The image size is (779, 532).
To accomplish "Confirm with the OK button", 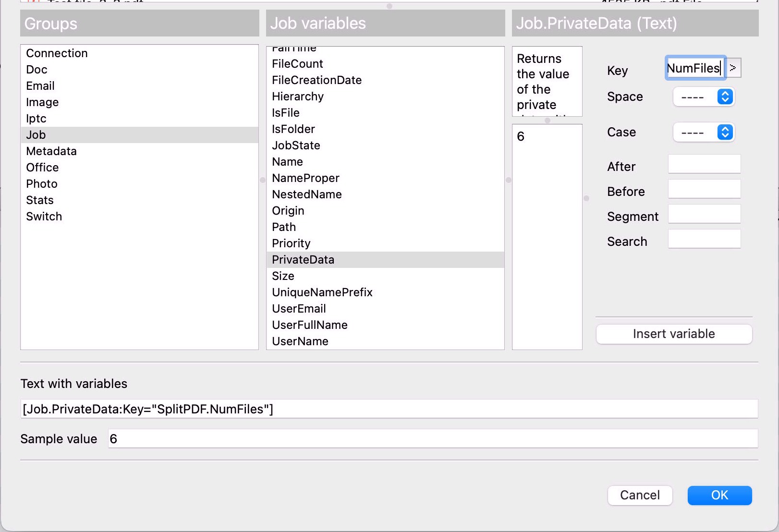I will (x=719, y=495).
